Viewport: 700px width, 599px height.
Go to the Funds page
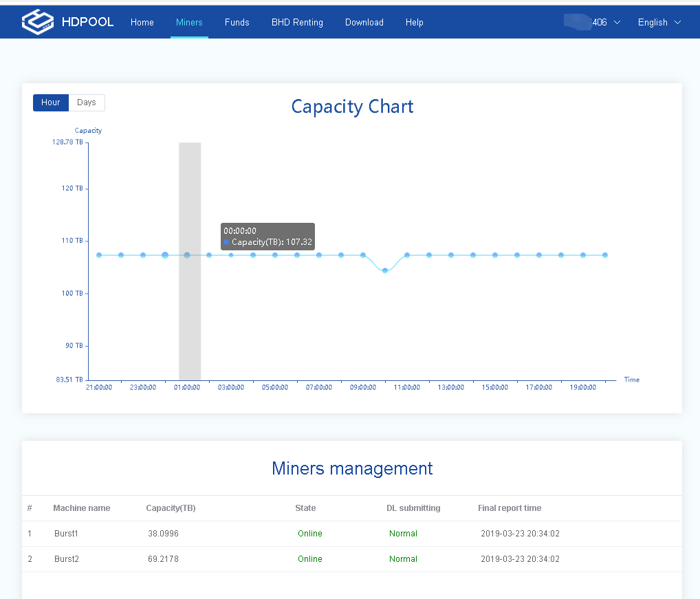[237, 22]
